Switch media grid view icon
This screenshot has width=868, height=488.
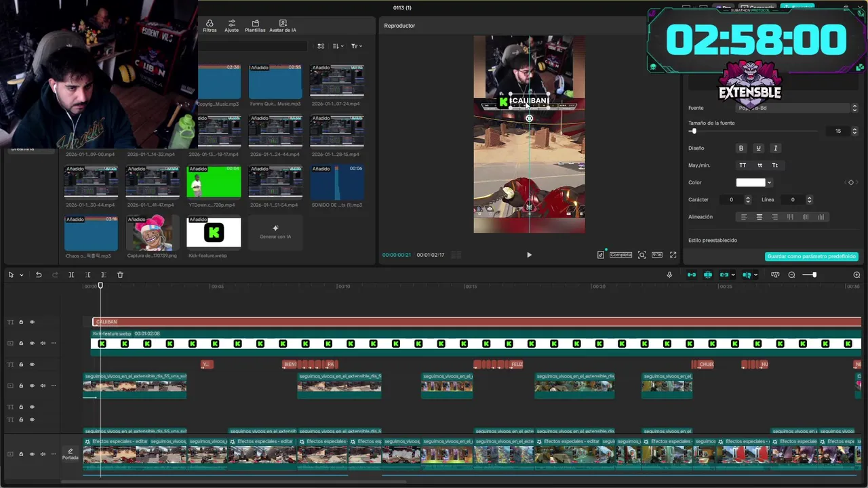pyautogui.click(x=321, y=46)
